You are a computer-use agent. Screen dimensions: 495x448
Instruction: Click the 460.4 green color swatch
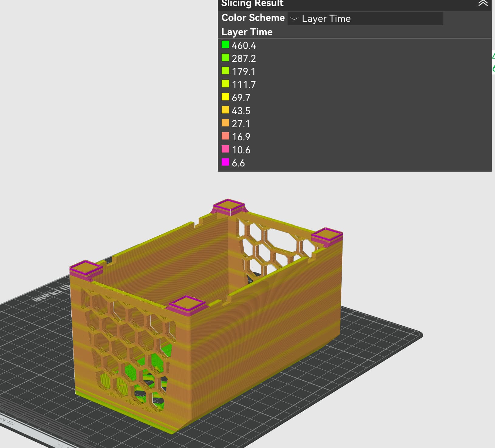(225, 45)
